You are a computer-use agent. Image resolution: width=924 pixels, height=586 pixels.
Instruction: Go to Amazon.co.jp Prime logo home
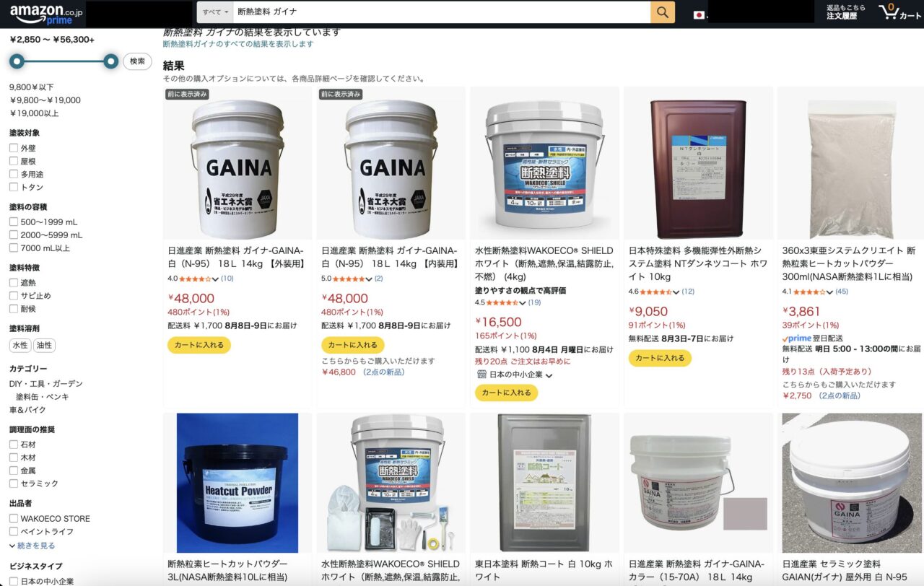46,13
